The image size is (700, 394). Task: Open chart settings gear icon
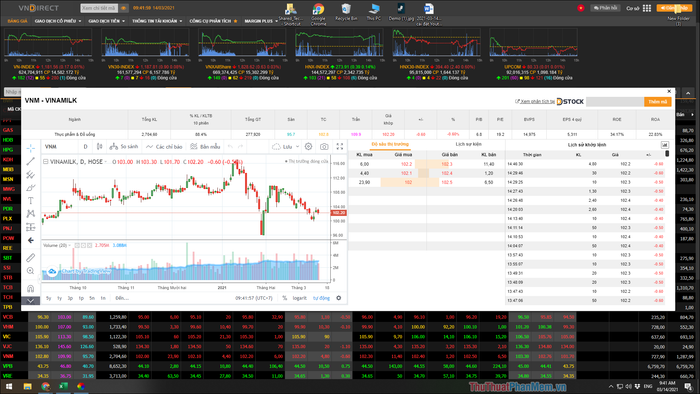click(x=308, y=146)
